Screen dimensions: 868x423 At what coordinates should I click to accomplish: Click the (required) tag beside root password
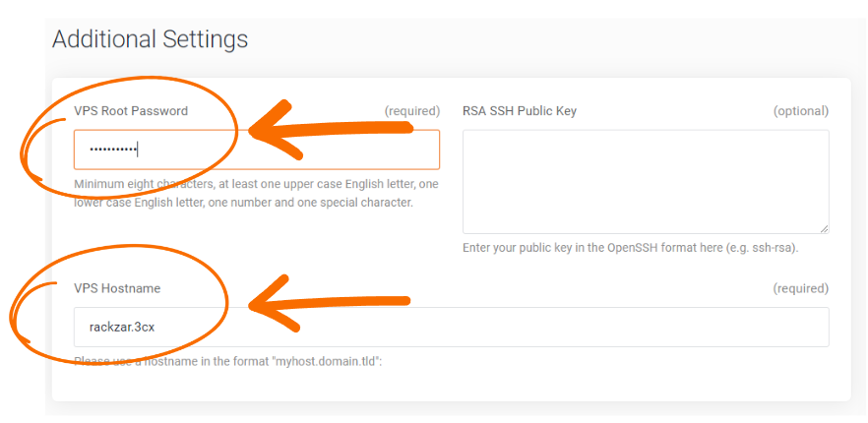(412, 111)
